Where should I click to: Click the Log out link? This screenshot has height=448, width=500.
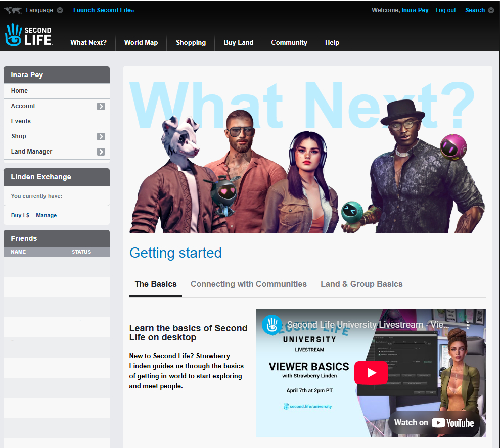[445, 10]
